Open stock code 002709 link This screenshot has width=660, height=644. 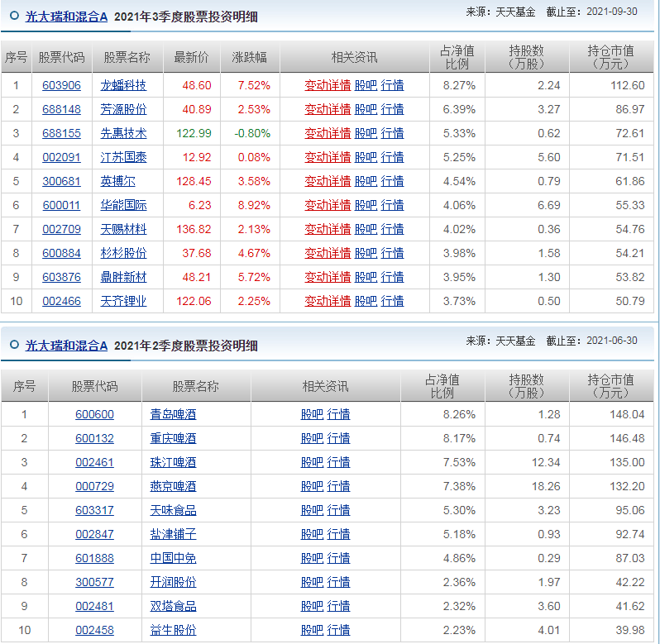tap(61, 229)
